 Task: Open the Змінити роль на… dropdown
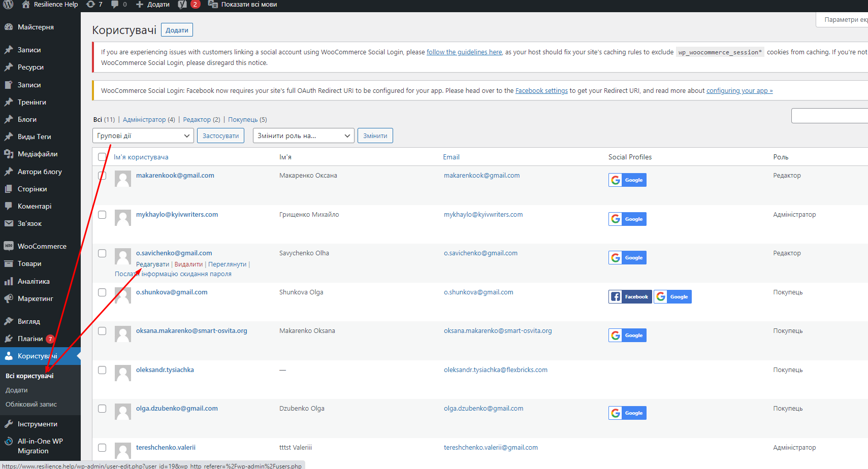[304, 136]
